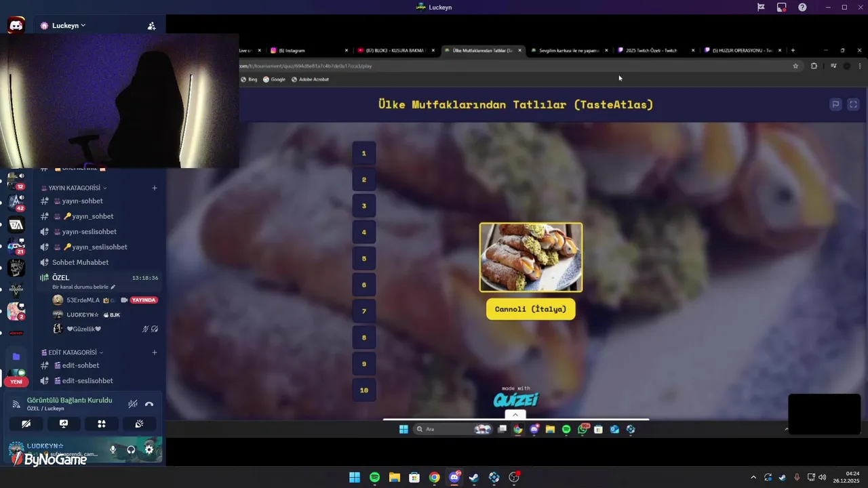This screenshot has height=488, width=868.
Task: Open server with 42 badge in sidebar
Action: (x=16, y=201)
